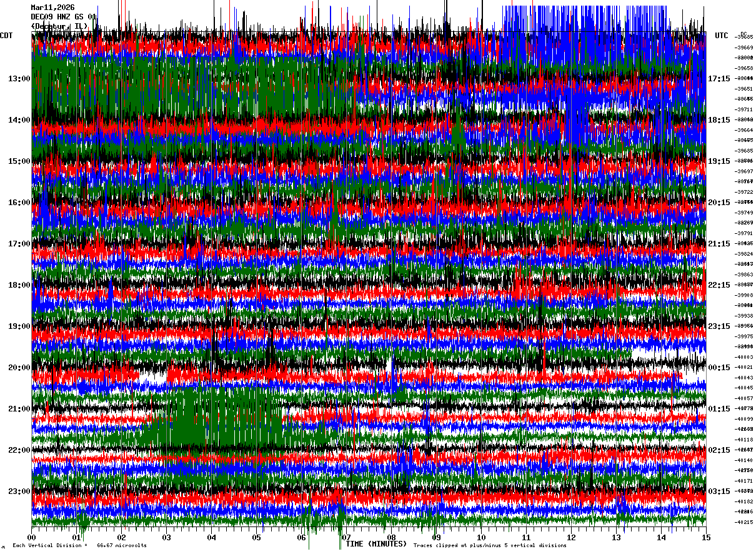
Task: Select the 19:00 CDT time label
Action: point(19,326)
